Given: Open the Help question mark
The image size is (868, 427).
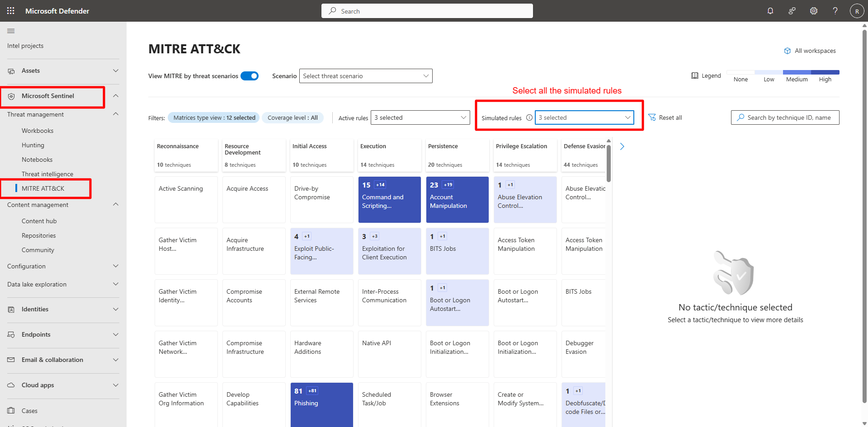Looking at the screenshot, I should tap(835, 11).
